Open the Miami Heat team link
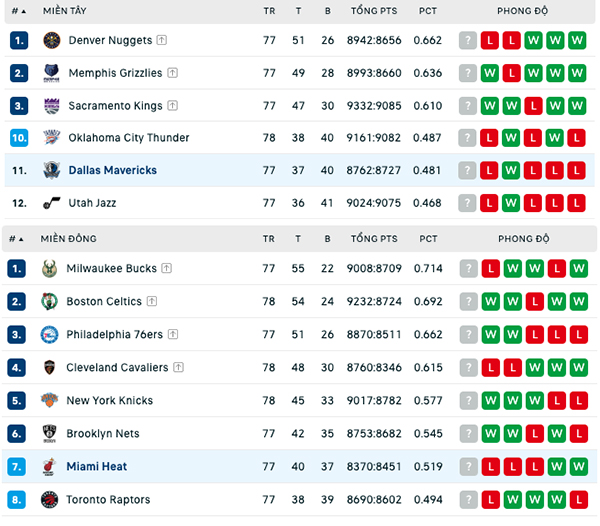The width and height of the screenshot is (600, 526). pos(96,466)
